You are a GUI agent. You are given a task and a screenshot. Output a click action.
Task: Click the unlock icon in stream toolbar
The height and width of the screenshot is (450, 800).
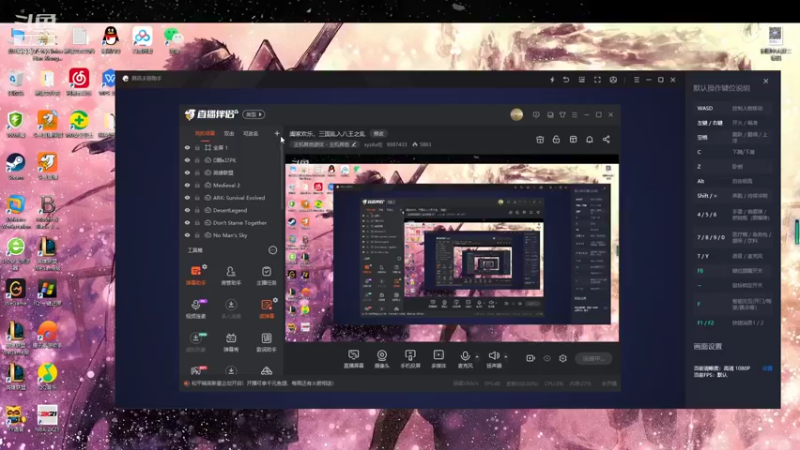click(556, 139)
